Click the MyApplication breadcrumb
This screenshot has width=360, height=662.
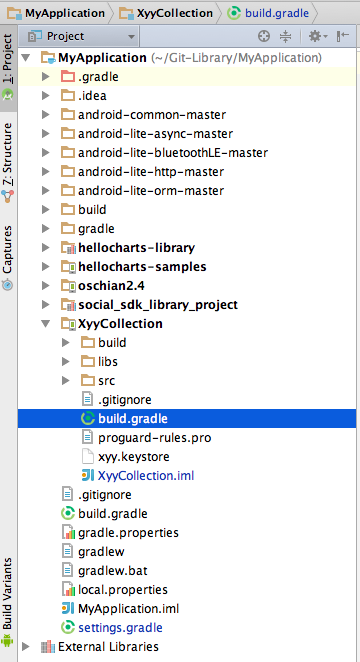56,13
